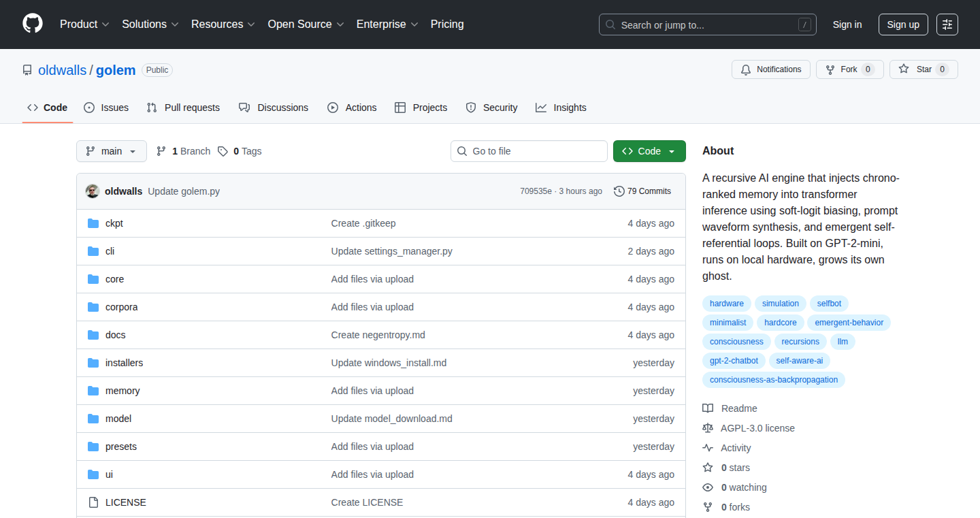The image size is (980, 518).
Task: Click the eye icon beside 0 watching
Action: pos(708,487)
